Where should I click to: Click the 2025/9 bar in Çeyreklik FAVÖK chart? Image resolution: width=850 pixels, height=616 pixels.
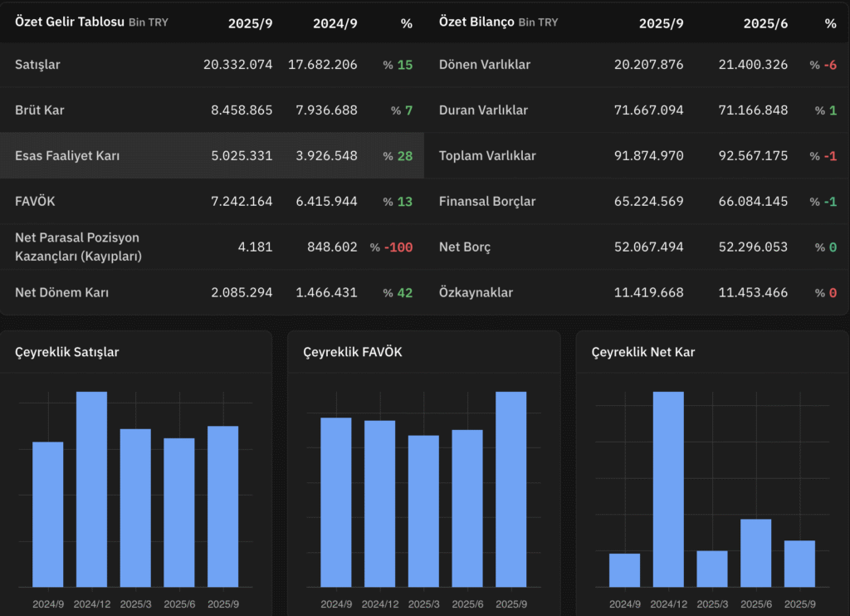tap(511, 489)
